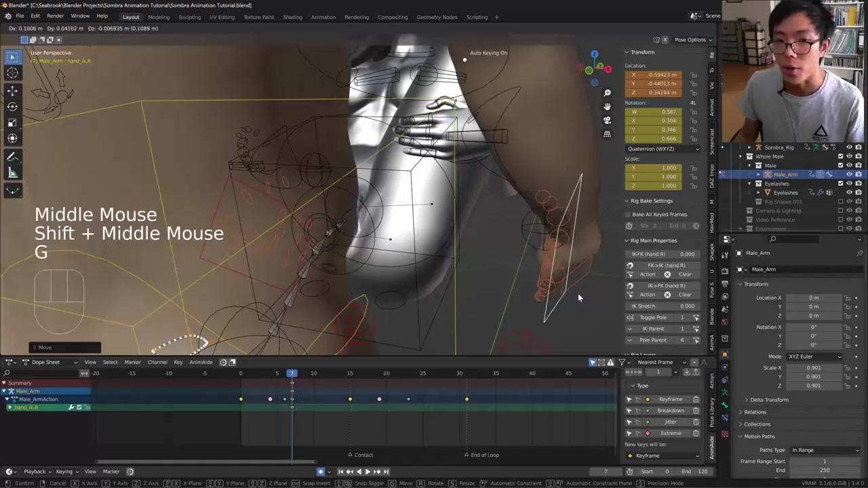The width and height of the screenshot is (868, 488).
Task: Switch to the Sculpting workspace tab
Action: [189, 17]
